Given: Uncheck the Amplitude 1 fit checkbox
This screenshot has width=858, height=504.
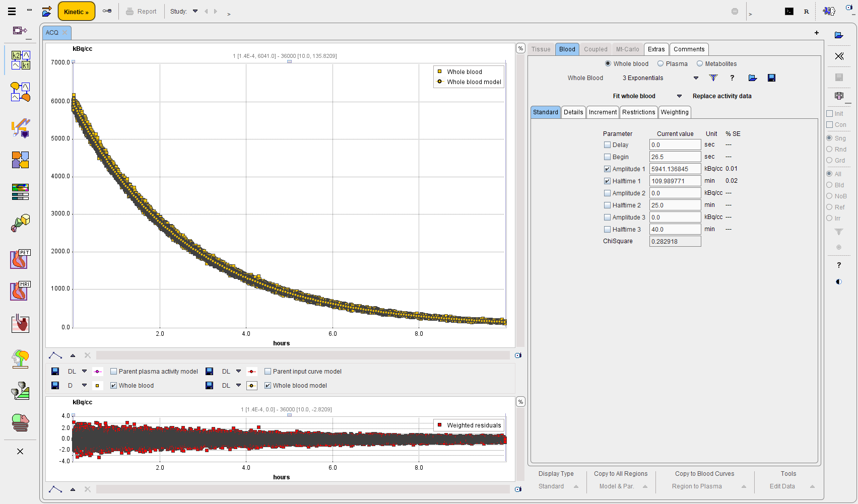Looking at the screenshot, I should click(608, 169).
